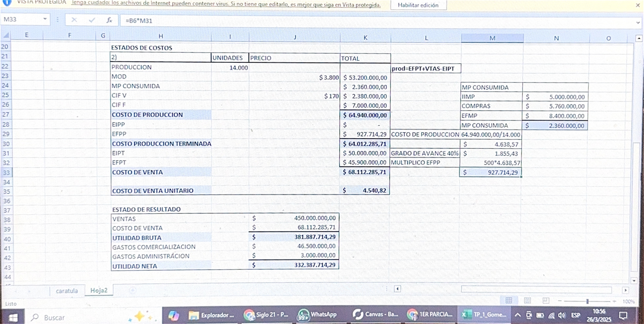Click the cancel formula X icon

pos(74,20)
